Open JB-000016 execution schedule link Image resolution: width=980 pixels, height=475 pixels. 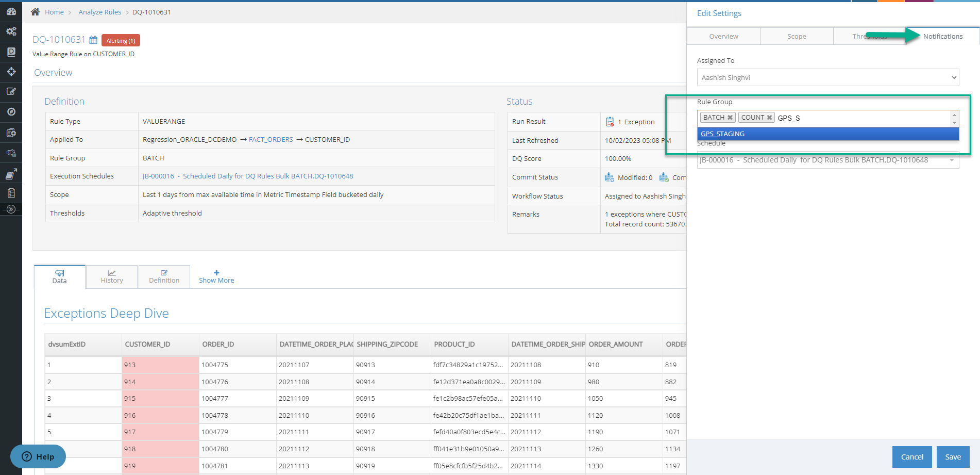pos(248,176)
